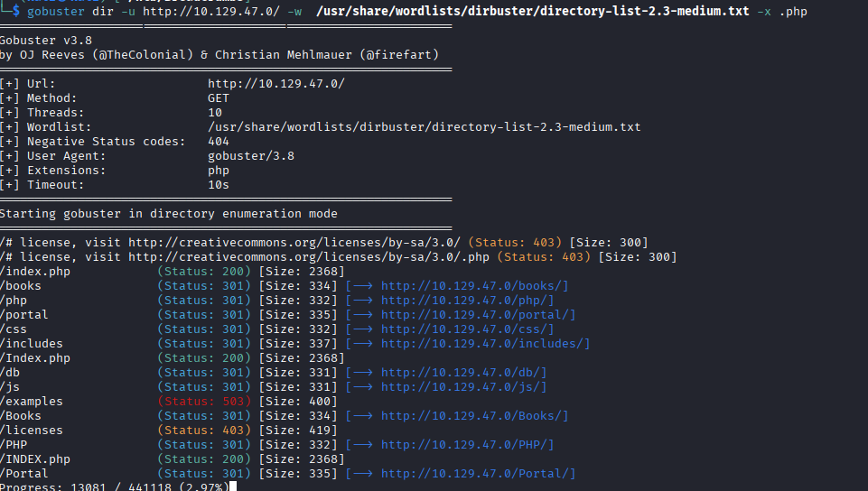Select the User Agent value gobuster/3.8
The width and height of the screenshot is (868, 491).
pyautogui.click(x=251, y=156)
